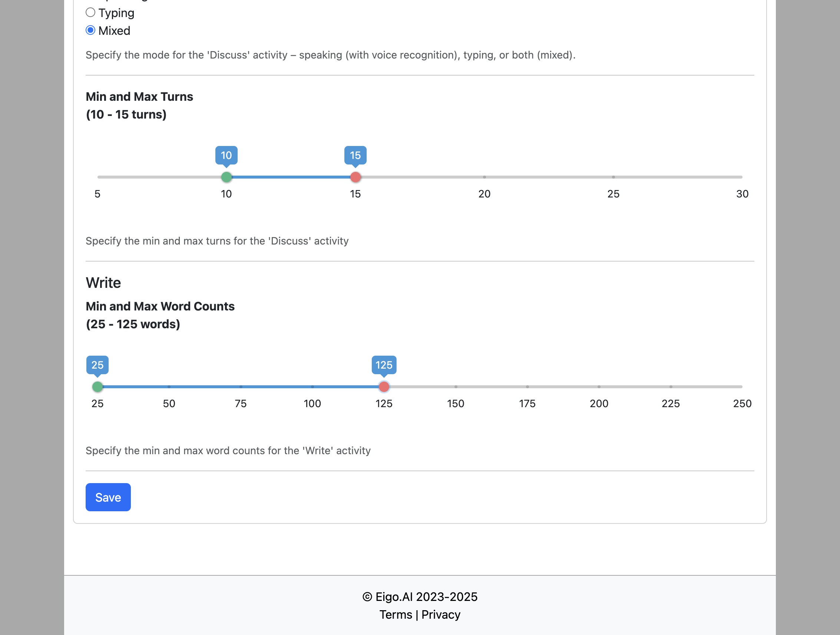840x635 pixels.
Task: Select the Typing radio button
Action: tap(90, 13)
